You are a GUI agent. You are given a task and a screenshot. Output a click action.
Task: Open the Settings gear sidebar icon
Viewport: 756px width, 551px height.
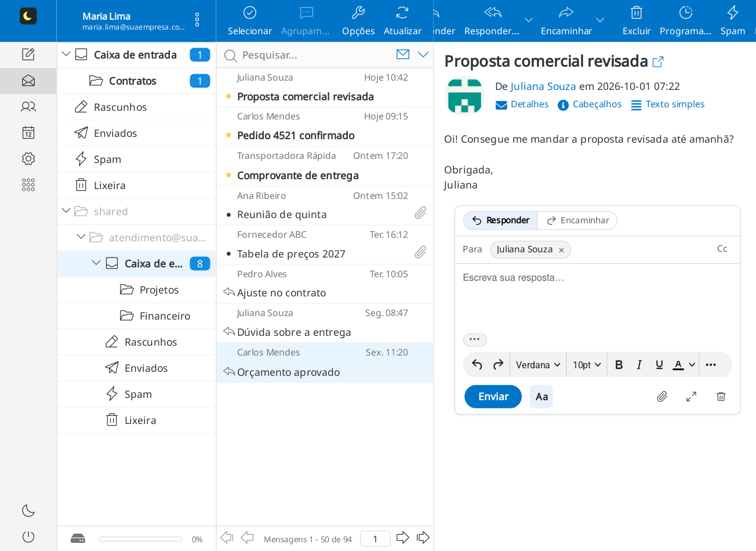(x=28, y=159)
